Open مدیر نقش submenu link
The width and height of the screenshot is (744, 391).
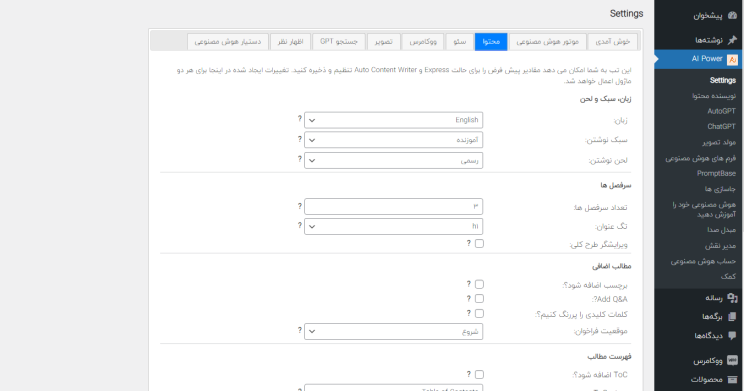pos(720,245)
